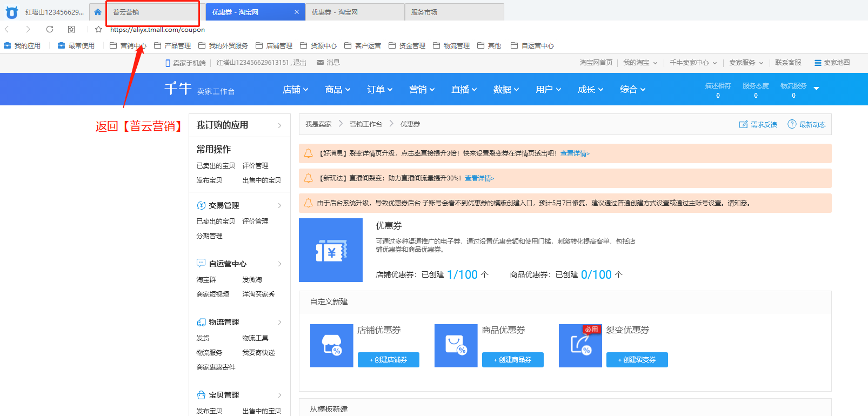Open the 自运营中心 bookmark folder

tap(532, 45)
